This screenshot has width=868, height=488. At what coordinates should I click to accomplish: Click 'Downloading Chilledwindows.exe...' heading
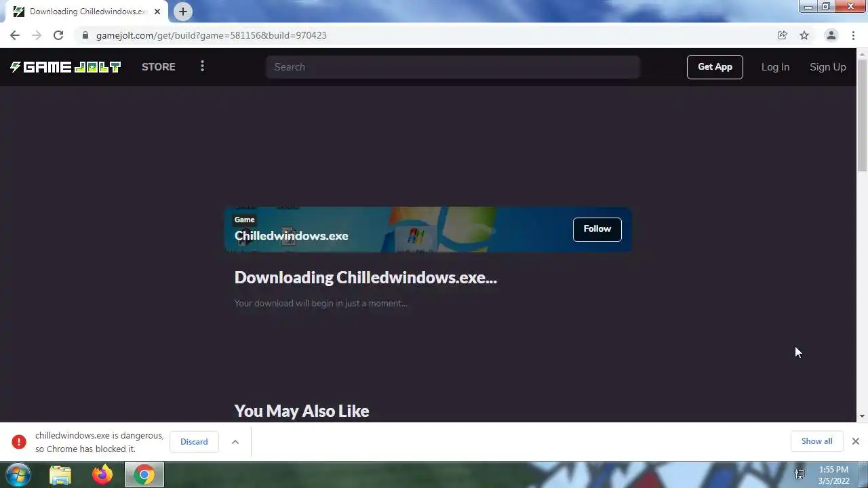click(366, 278)
